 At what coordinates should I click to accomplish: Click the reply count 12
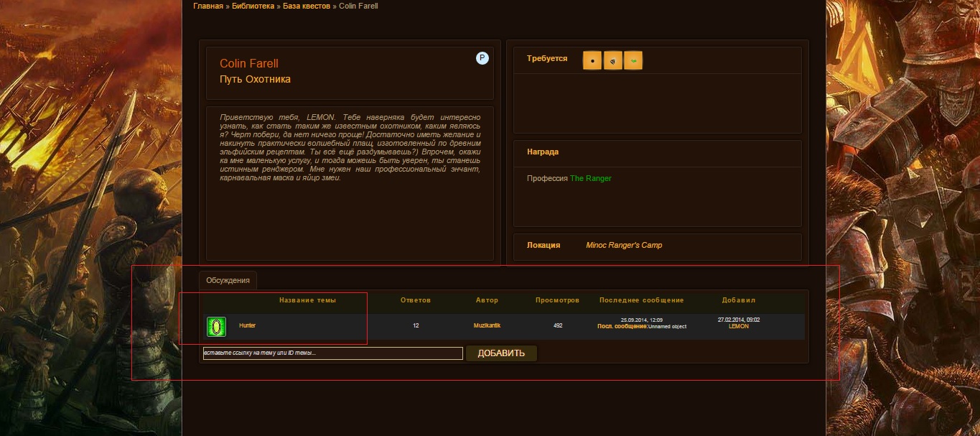pos(416,326)
